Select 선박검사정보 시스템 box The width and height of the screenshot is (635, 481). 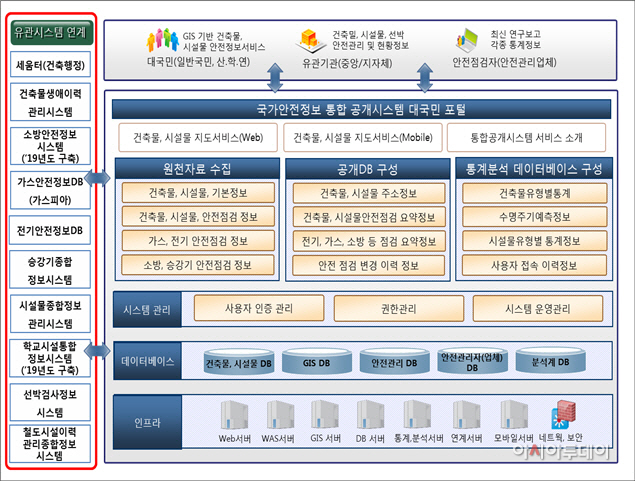coord(50,402)
